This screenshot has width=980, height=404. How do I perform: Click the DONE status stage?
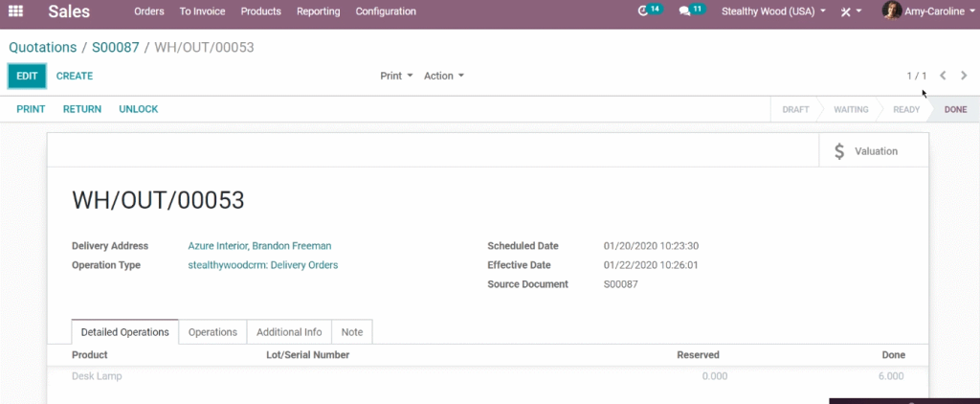[x=955, y=109]
